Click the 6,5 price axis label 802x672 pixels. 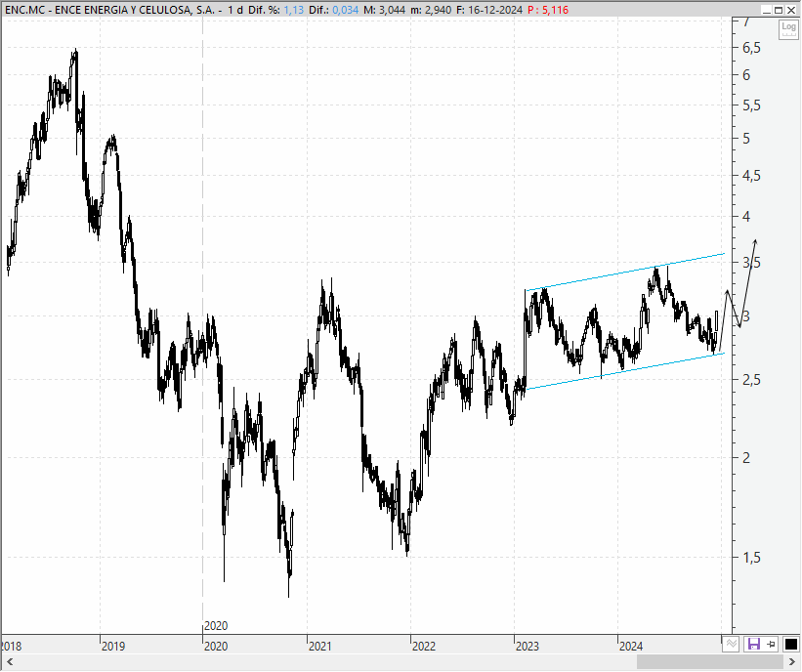751,48
